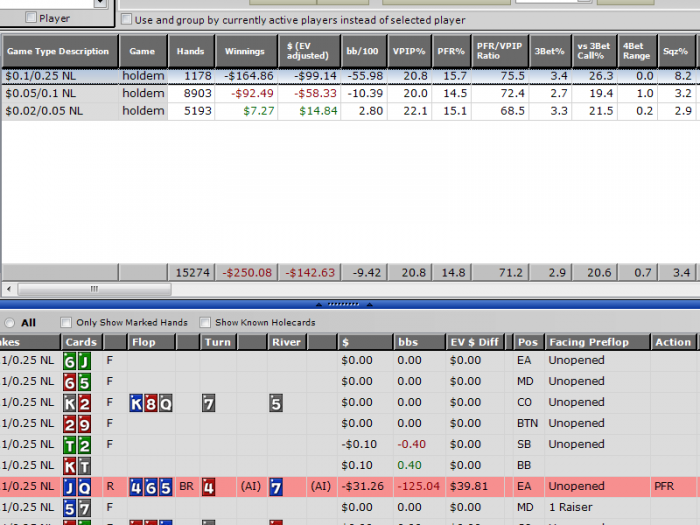Sort hands by Flop column
This screenshot has width=700, height=525.
tap(151, 342)
